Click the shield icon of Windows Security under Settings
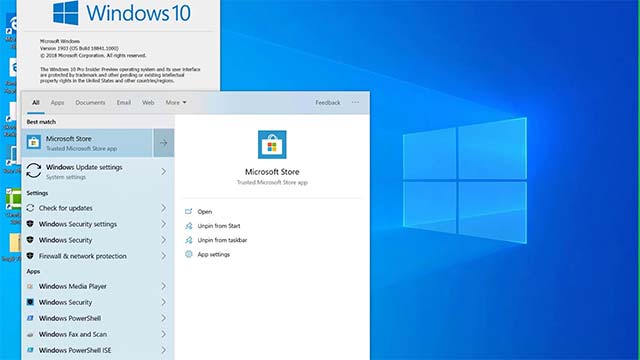The height and width of the screenshot is (360, 640). (30, 240)
